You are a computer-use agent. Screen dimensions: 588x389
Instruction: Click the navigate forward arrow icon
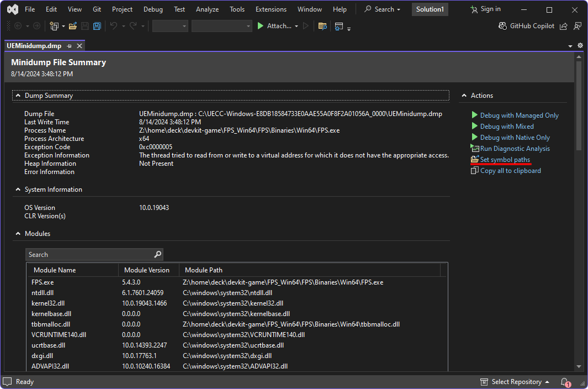coord(37,26)
